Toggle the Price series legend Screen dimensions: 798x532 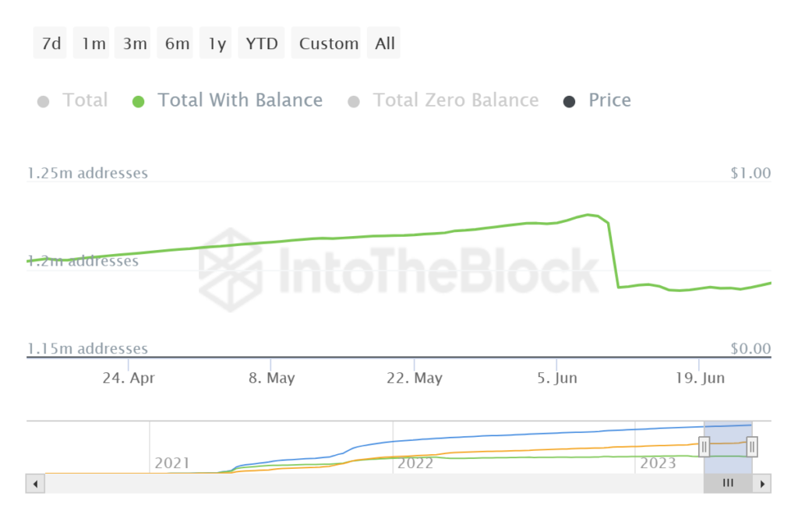[x=609, y=100]
